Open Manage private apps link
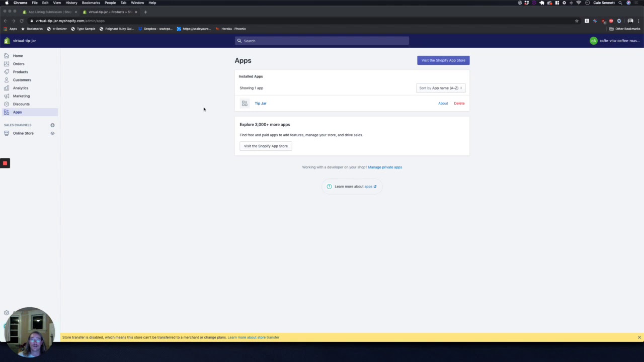The width and height of the screenshot is (644, 362). click(385, 167)
